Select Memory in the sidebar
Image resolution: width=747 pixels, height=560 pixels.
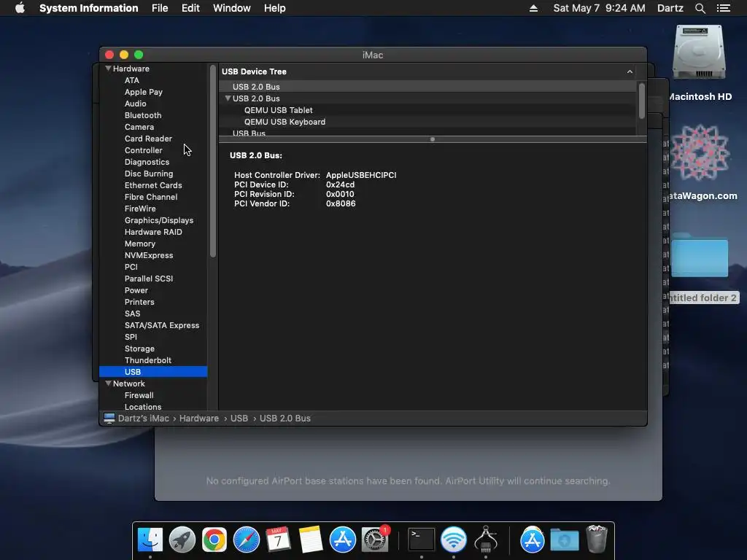140,244
